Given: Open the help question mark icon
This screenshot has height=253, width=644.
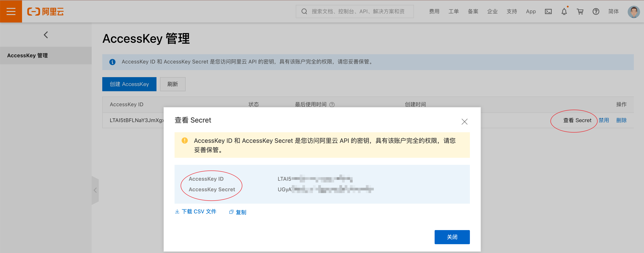Looking at the screenshot, I should 596,11.
